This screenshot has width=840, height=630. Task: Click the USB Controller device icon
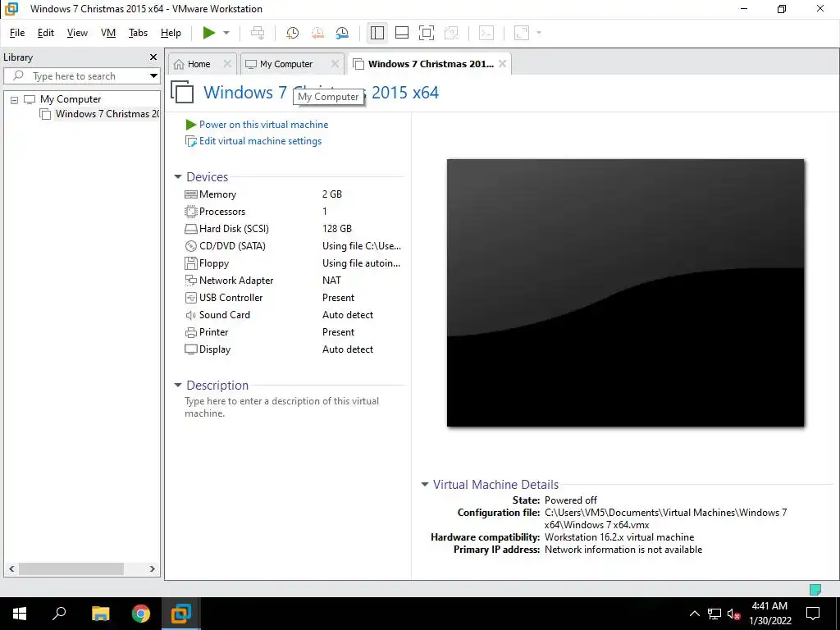(190, 297)
